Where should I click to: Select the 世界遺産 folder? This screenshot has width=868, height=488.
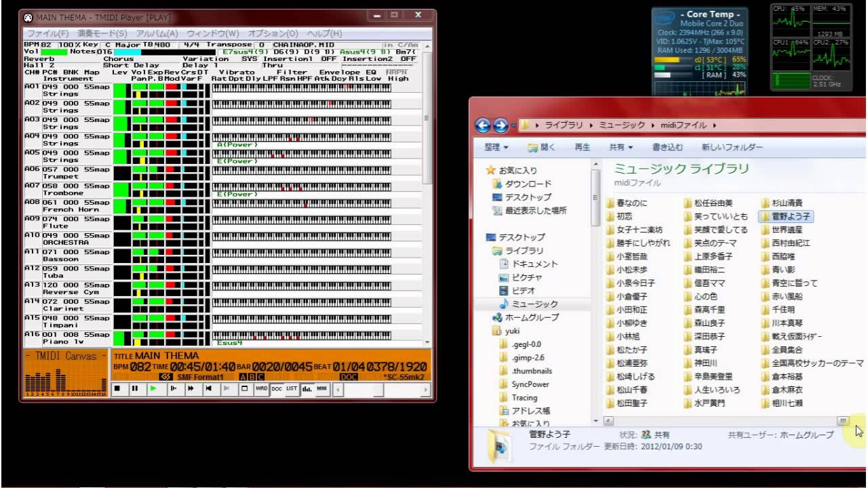781,229
